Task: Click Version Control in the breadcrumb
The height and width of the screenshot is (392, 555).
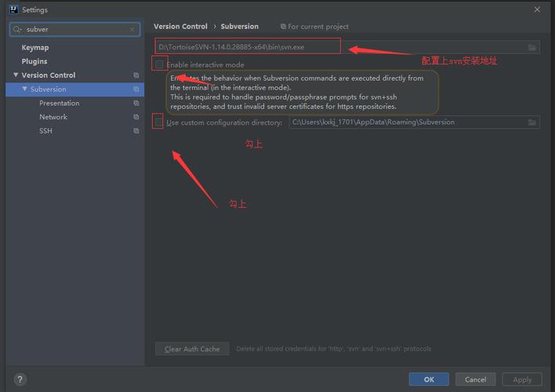Action: pyautogui.click(x=180, y=27)
